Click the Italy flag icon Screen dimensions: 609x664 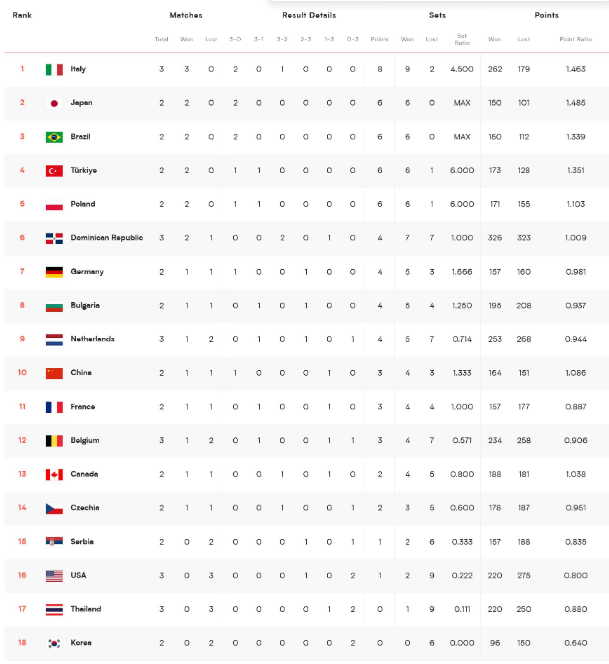tap(54, 69)
